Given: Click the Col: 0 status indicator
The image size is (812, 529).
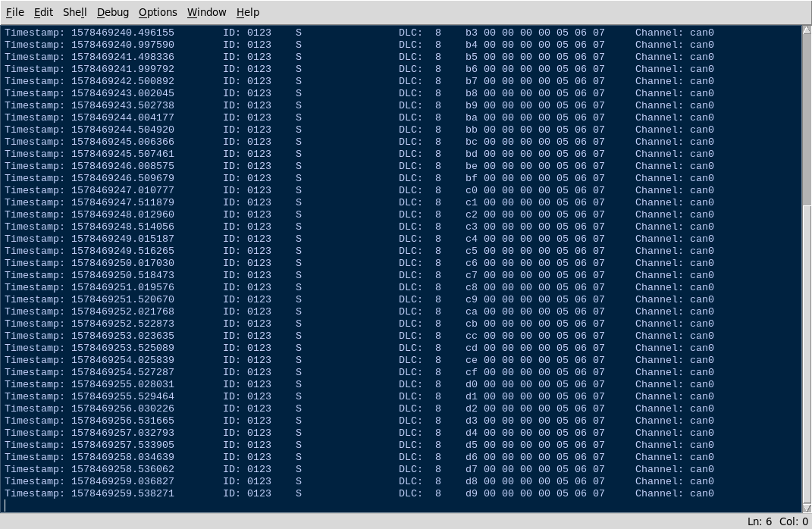Looking at the screenshot, I should (794, 521).
